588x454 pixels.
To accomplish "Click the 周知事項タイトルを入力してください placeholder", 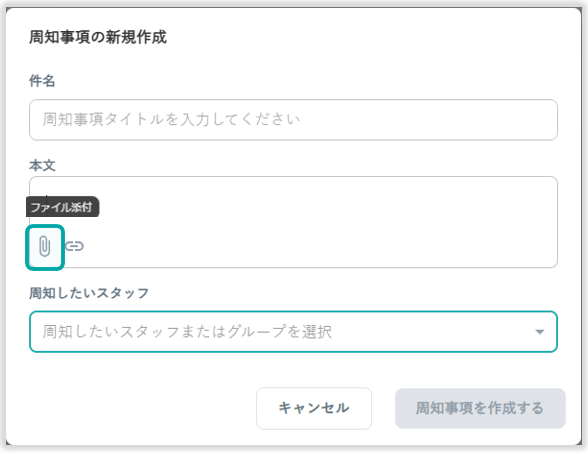I will click(171, 120).
